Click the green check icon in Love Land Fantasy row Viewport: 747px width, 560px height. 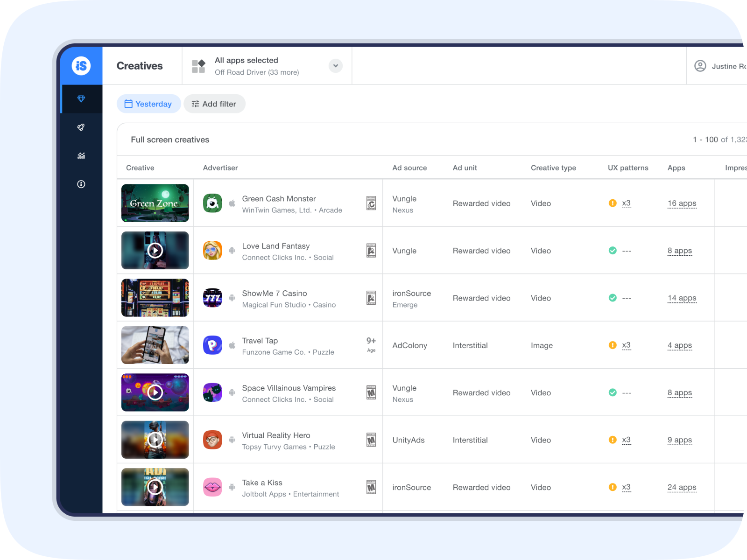pos(613,251)
